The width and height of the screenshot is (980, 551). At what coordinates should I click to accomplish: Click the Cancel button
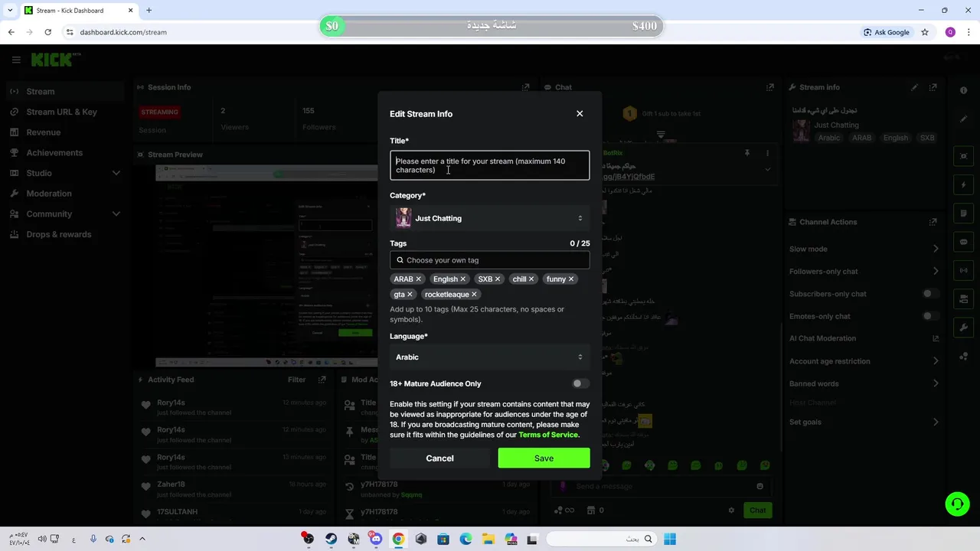point(439,458)
